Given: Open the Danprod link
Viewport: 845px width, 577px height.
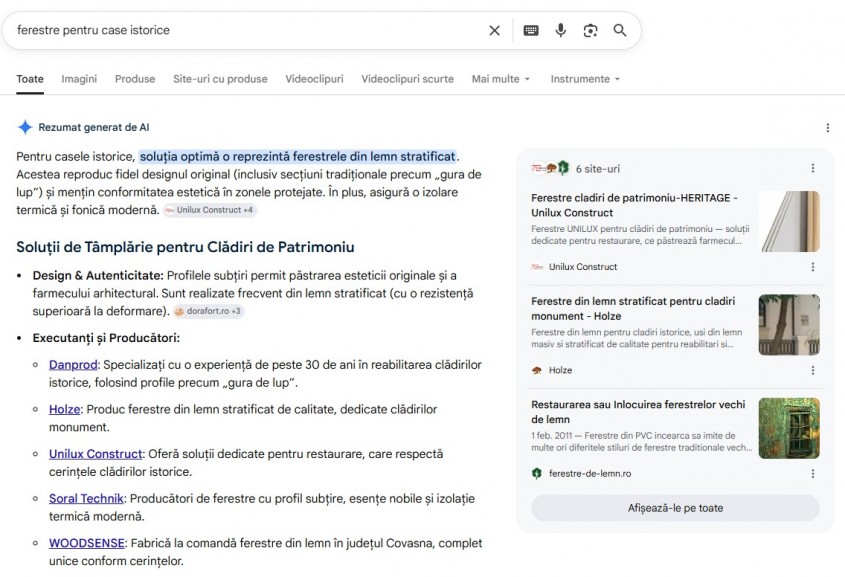Looking at the screenshot, I should [x=73, y=365].
